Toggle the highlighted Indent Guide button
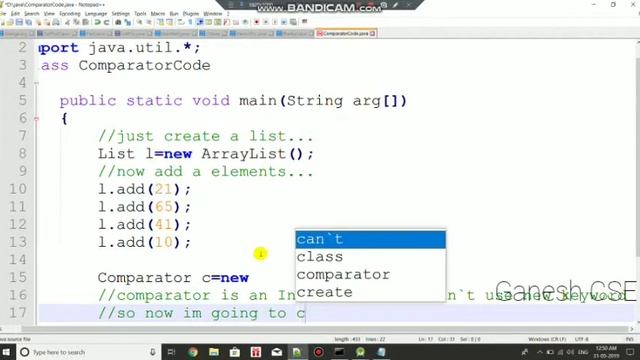This screenshot has width=640, height=360. pos(199,22)
